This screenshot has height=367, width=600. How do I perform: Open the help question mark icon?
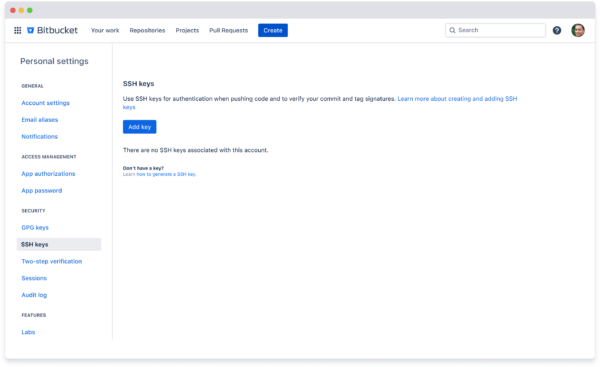(x=557, y=30)
